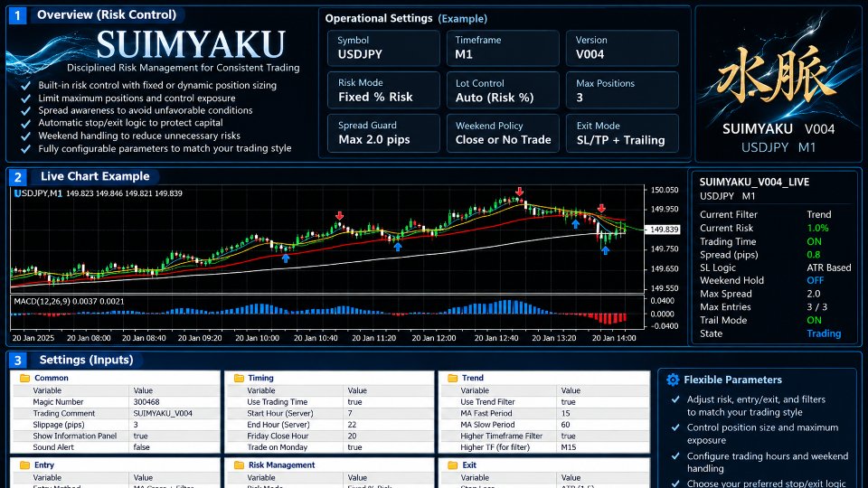Click the checkmark beside 'Fully configurable parameters'
Screen dimensions: 868x488
click(x=25, y=149)
